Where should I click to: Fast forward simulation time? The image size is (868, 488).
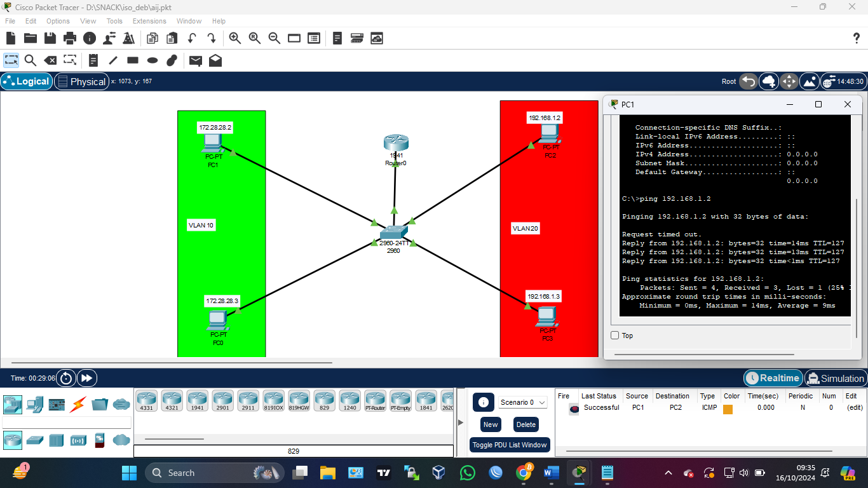86,378
